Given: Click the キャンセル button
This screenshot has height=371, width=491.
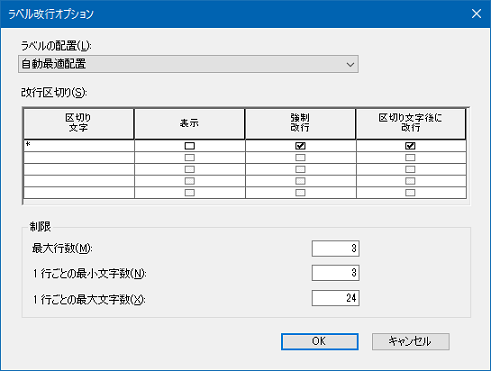Looking at the screenshot, I should pos(411,341).
